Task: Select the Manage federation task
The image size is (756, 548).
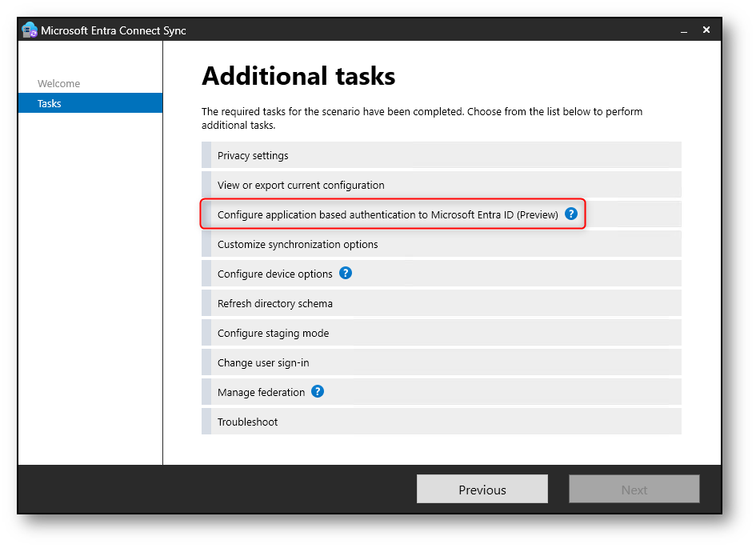Action: pos(441,392)
